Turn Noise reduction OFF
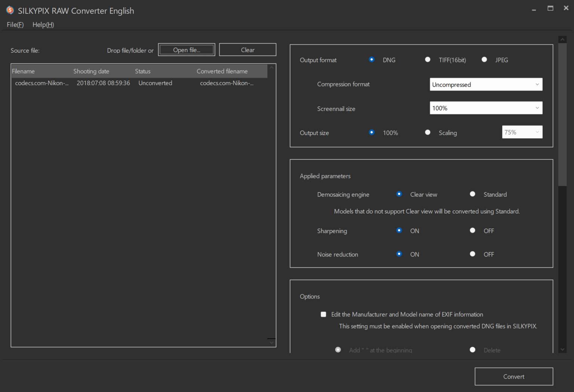 472,254
